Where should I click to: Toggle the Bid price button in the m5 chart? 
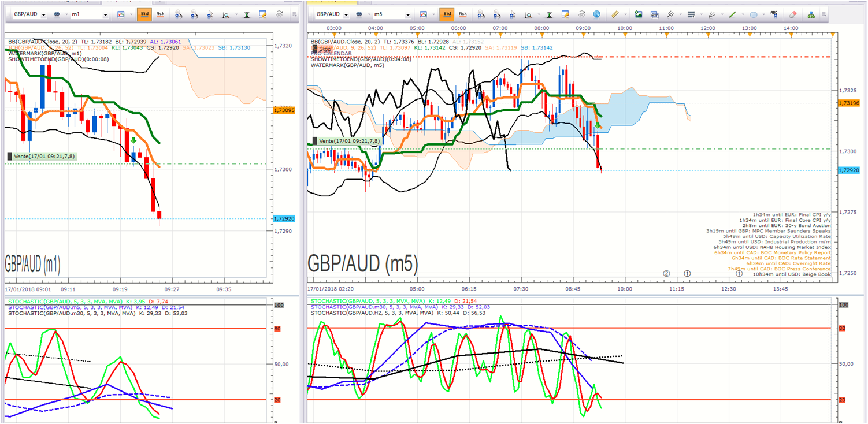[x=447, y=14]
